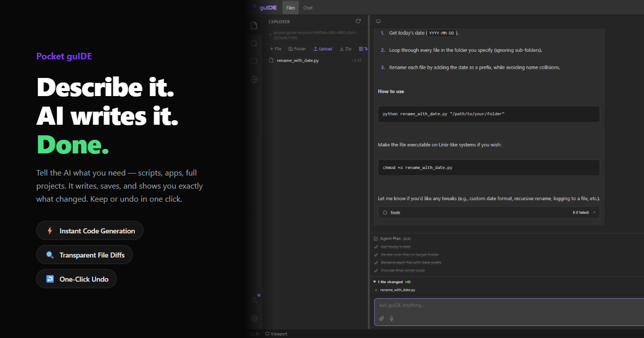Click the paperclip attach icon
Viewport: 644px width, 338px height.
[x=382, y=318]
